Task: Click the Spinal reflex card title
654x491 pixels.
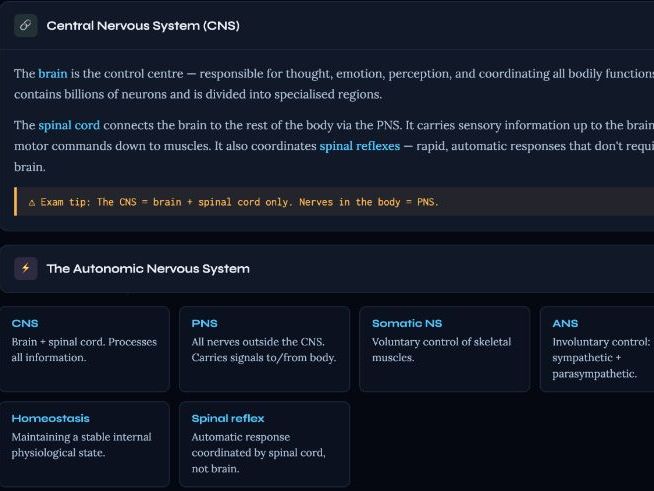Action: click(x=228, y=418)
